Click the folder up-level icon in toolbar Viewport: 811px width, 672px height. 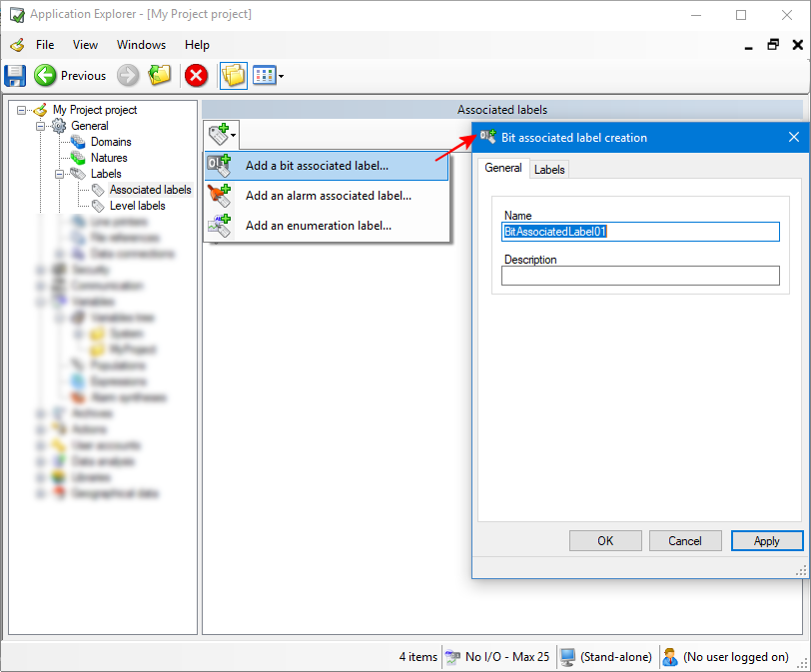coord(160,76)
